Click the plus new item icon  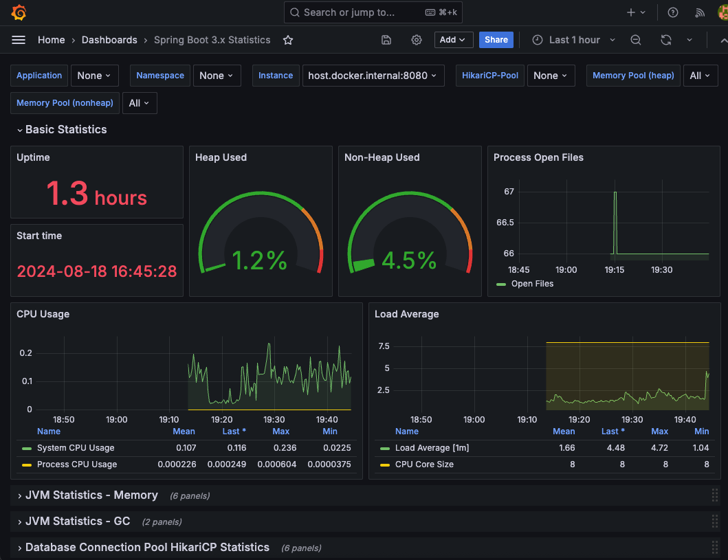[630, 12]
